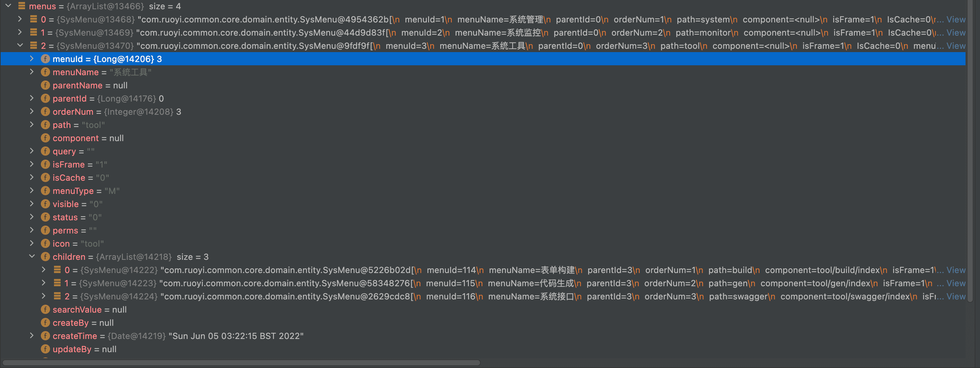Collapse SysMenu entry 2 系统工具
This screenshot has width=980, height=368.
click(x=20, y=45)
